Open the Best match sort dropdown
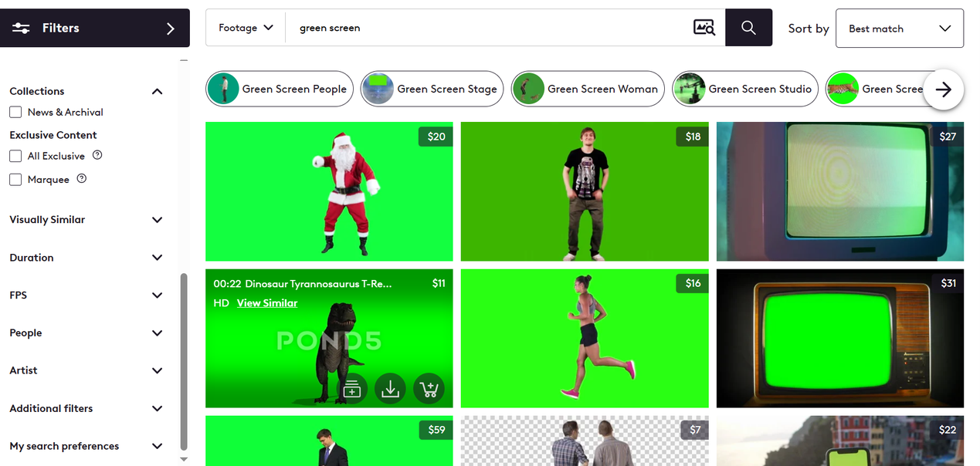The image size is (980, 466). tap(900, 29)
